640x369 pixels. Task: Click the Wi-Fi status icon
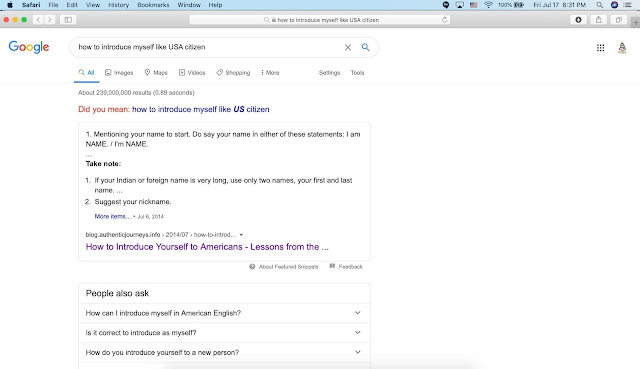pyautogui.click(x=488, y=5)
